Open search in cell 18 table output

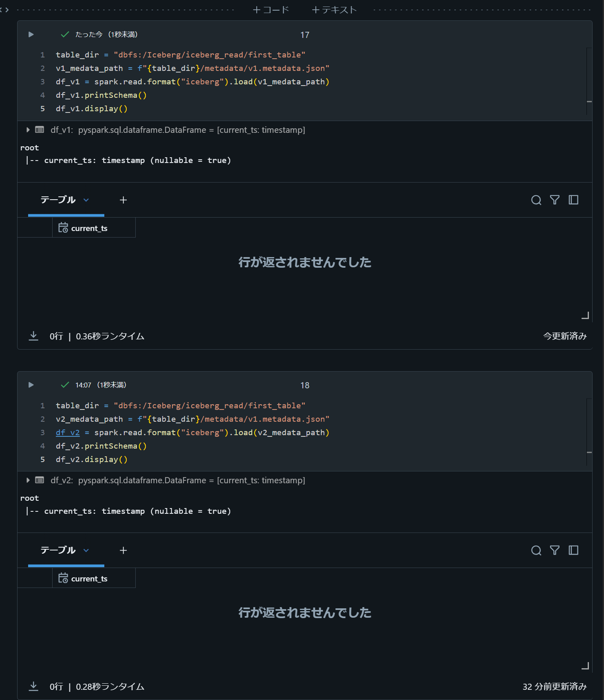536,550
